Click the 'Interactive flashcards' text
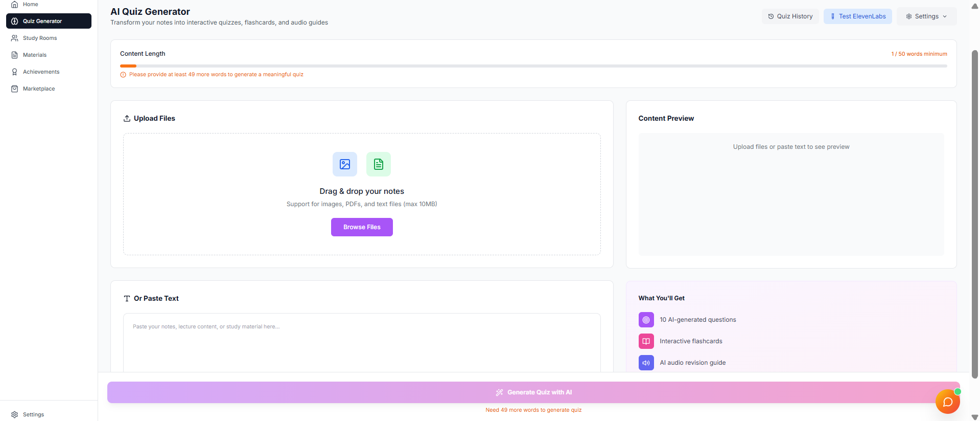This screenshot has height=421, width=980. click(x=691, y=341)
